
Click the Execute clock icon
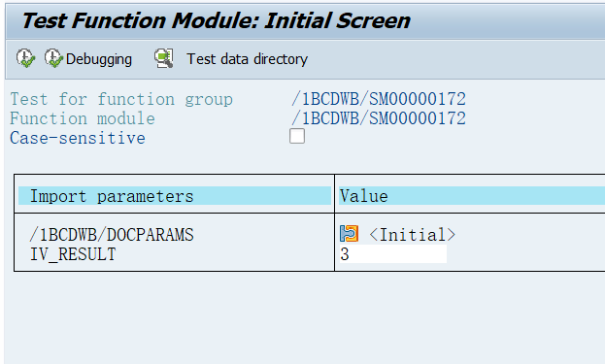[x=25, y=58]
